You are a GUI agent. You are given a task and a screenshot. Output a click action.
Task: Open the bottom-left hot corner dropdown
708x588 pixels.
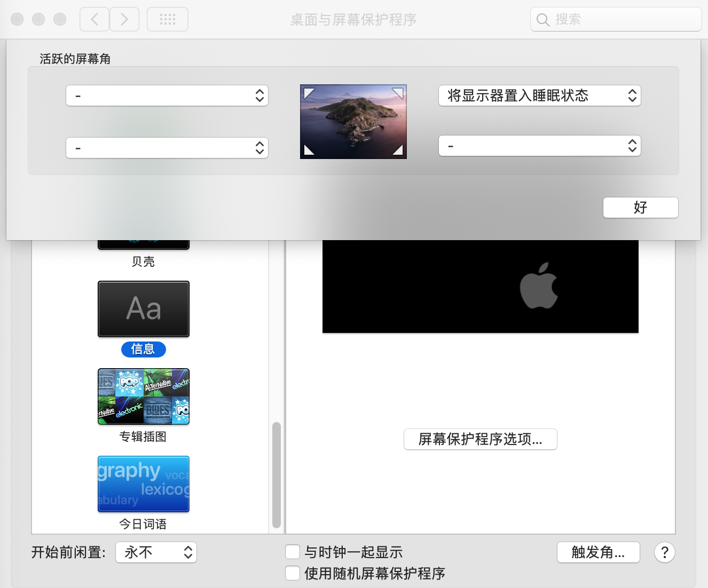[x=167, y=148]
